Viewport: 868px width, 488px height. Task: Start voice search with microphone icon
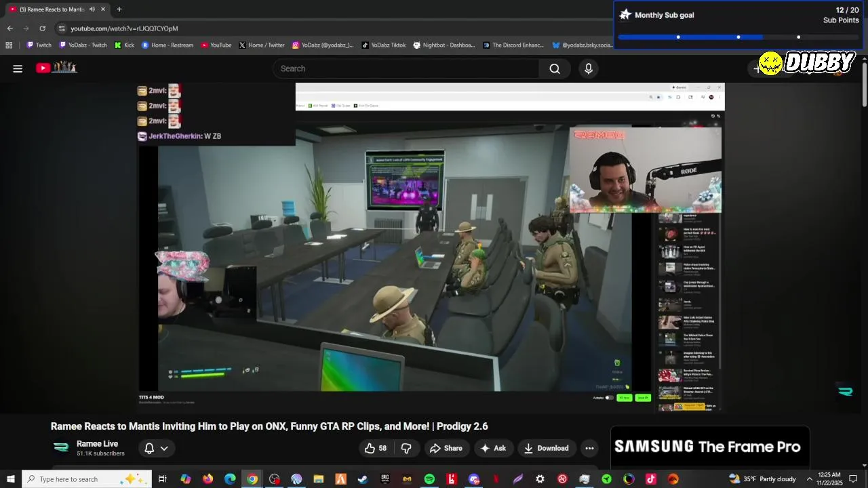coord(589,68)
